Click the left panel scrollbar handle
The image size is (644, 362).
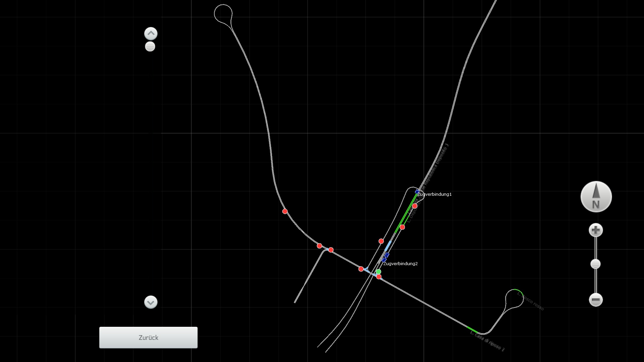150,47
